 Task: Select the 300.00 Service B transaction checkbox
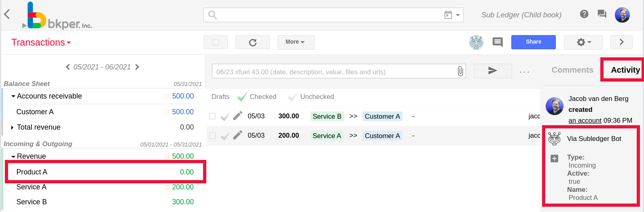pyautogui.click(x=212, y=116)
